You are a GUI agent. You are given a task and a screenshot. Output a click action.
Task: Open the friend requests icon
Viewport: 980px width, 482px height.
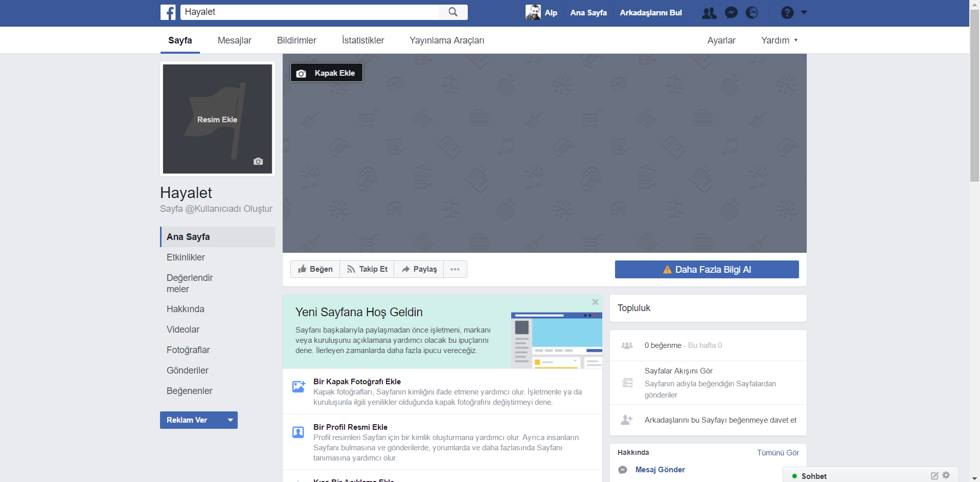click(x=709, y=13)
